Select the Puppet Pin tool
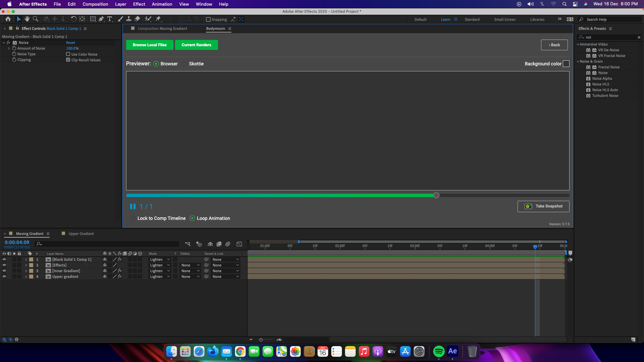Image resolution: width=644 pixels, height=362 pixels. pyautogui.click(x=158, y=19)
